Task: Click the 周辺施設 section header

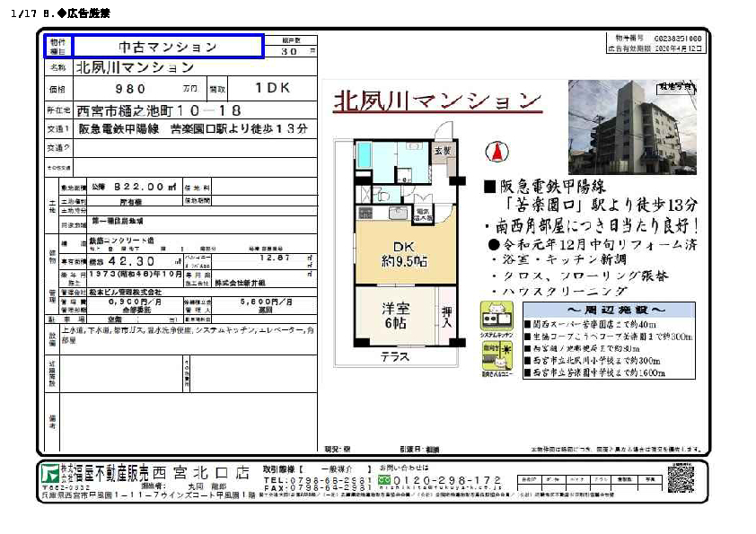Action: (609, 310)
